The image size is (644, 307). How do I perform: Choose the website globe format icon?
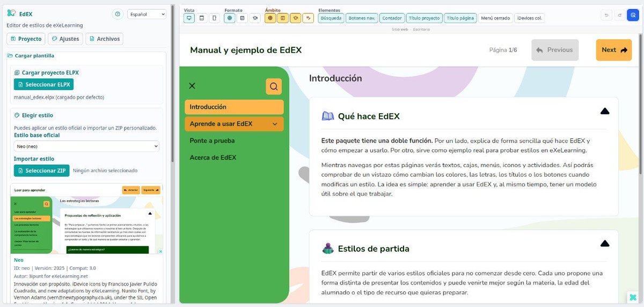pyautogui.click(x=230, y=18)
